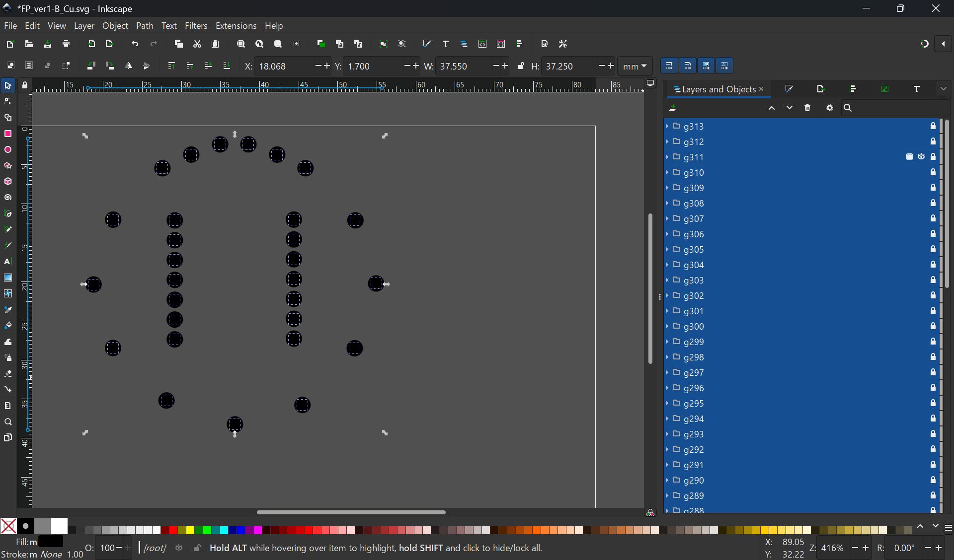Click the Cut scissors icon

pos(197,44)
